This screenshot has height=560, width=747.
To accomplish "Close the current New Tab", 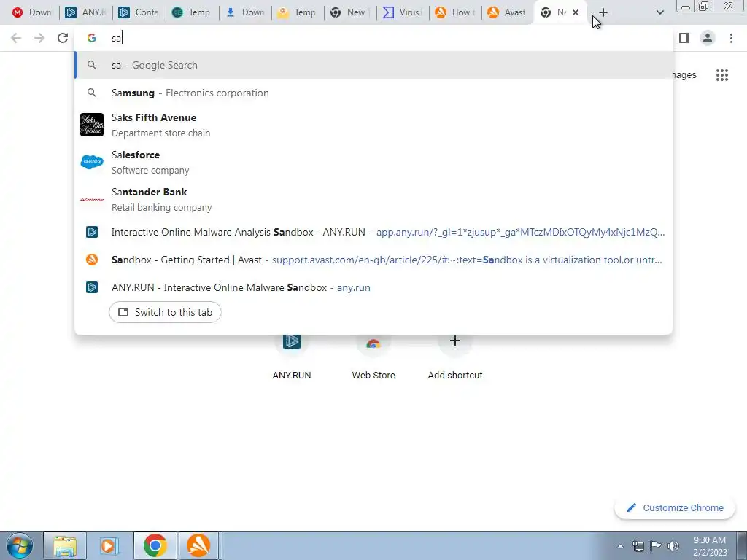I will [x=576, y=12].
